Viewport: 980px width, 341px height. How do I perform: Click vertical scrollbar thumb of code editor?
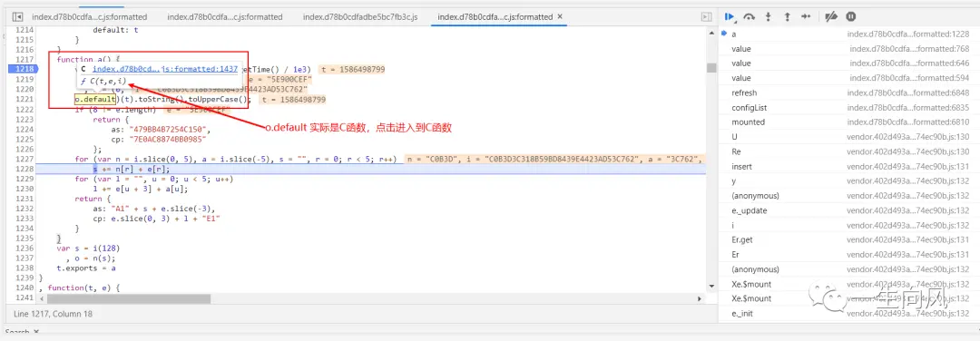[711, 68]
